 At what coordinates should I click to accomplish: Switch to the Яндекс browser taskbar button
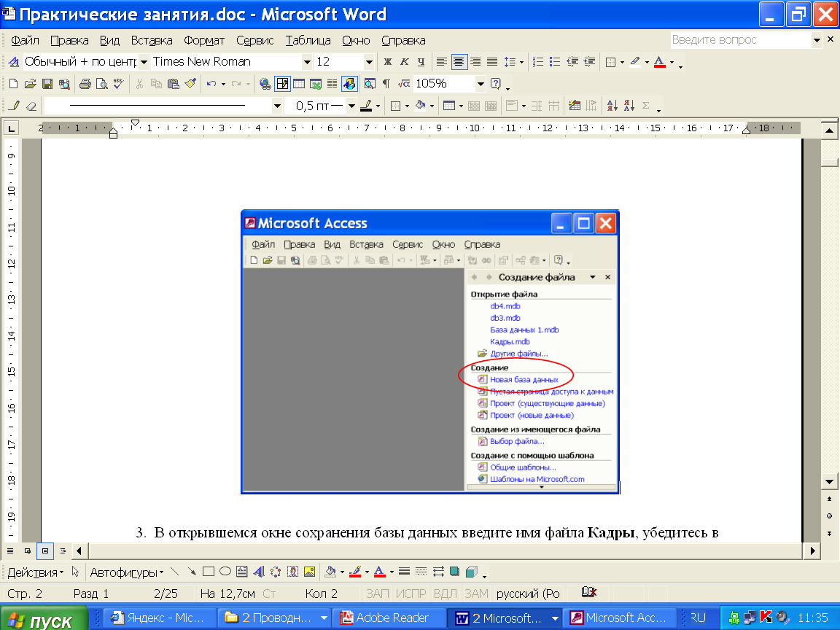pyautogui.click(x=159, y=618)
